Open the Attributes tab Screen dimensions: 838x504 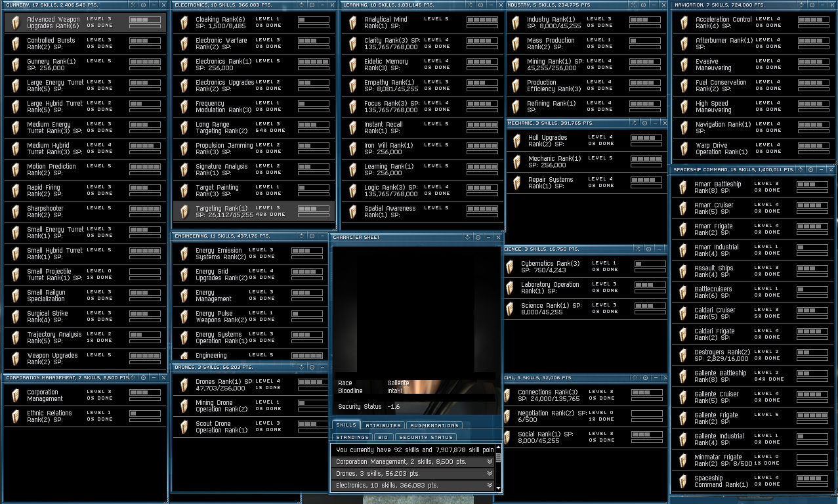tap(383, 425)
